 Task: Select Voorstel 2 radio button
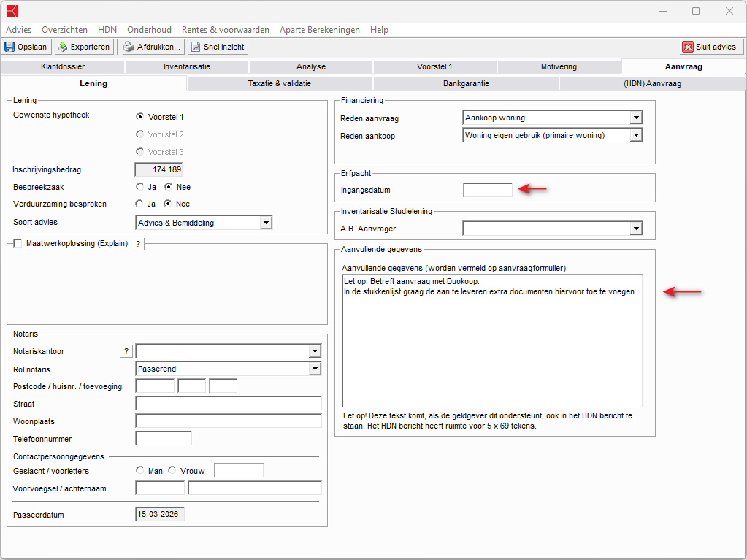[139, 134]
